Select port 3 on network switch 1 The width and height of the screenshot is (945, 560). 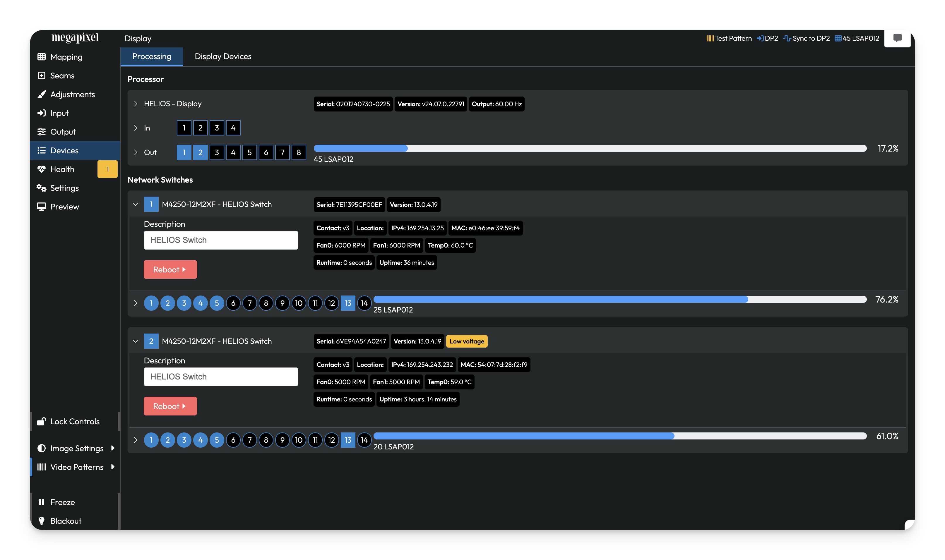point(184,303)
